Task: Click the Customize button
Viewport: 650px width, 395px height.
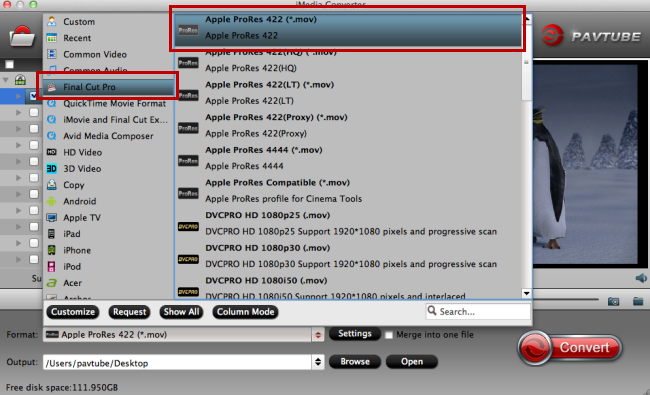Action: coord(73,312)
